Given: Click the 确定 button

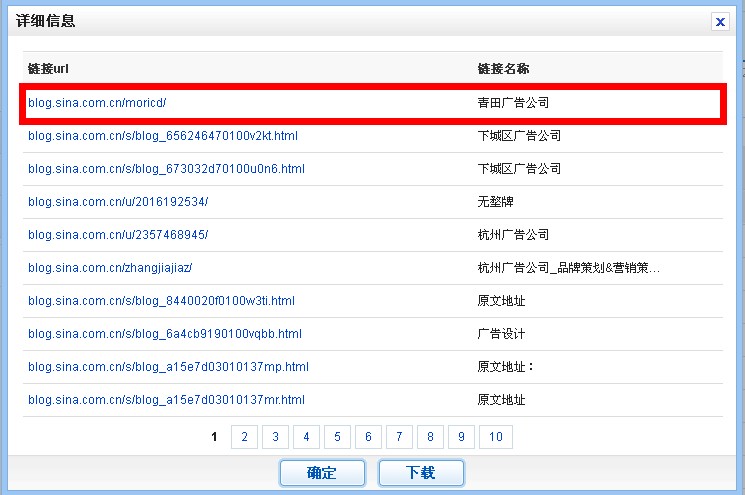Looking at the screenshot, I should pyautogui.click(x=322, y=473).
